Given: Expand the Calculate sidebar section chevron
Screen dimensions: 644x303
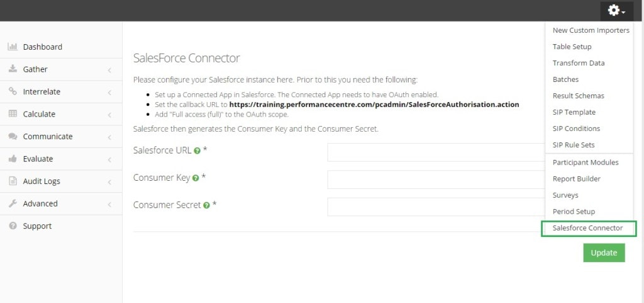Looking at the screenshot, I should click(x=109, y=115).
